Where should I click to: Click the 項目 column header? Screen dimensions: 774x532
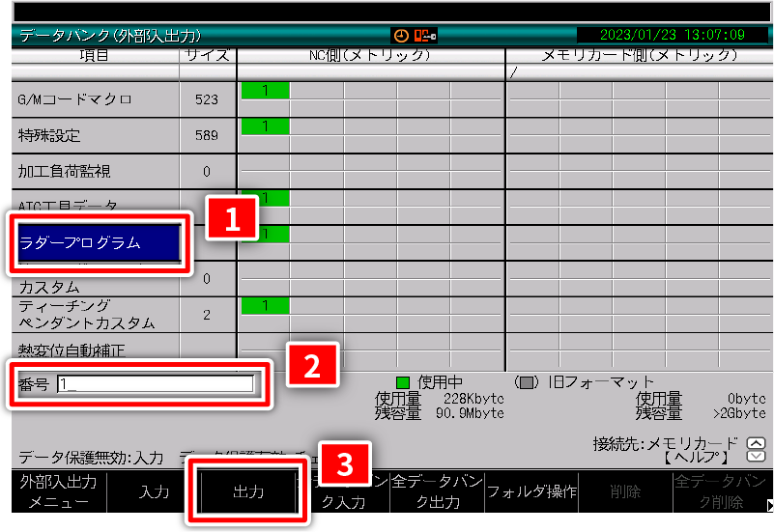[x=95, y=55]
